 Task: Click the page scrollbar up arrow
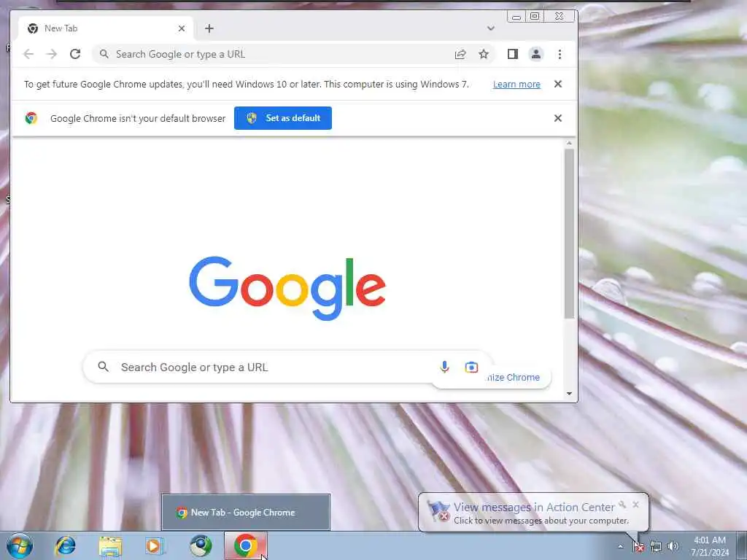(569, 144)
